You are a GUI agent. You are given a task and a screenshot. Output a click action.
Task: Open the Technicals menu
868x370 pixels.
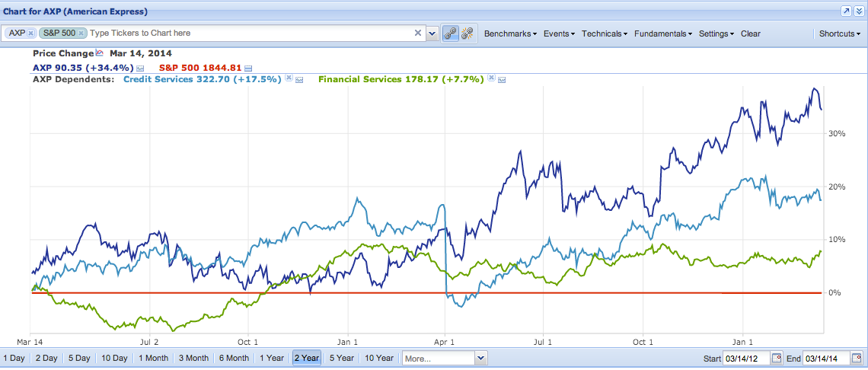[604, 33]
